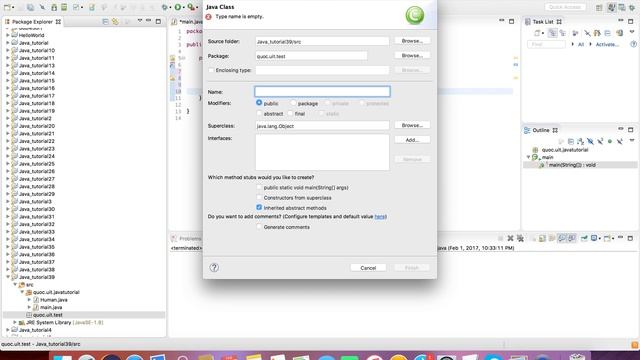Screen dimensions: 640x360
Task: Collapse the quoc.uit.javatutorial package
Action: click(22, 292)
